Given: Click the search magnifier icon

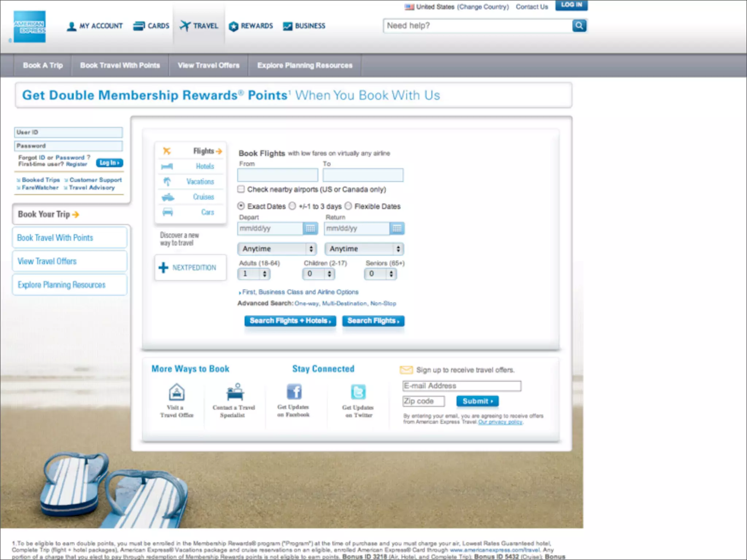Looking at the screenshot, I should point(579,26).
